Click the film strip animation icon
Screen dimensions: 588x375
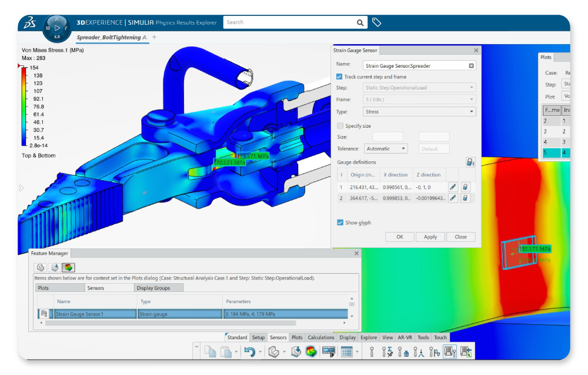point(329,351)
